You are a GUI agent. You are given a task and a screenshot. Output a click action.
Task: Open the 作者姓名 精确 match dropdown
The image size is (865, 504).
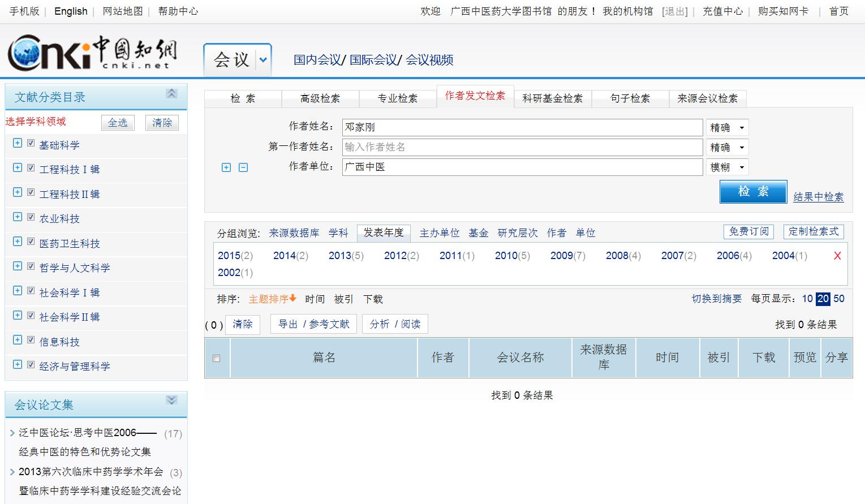point(727,128)
